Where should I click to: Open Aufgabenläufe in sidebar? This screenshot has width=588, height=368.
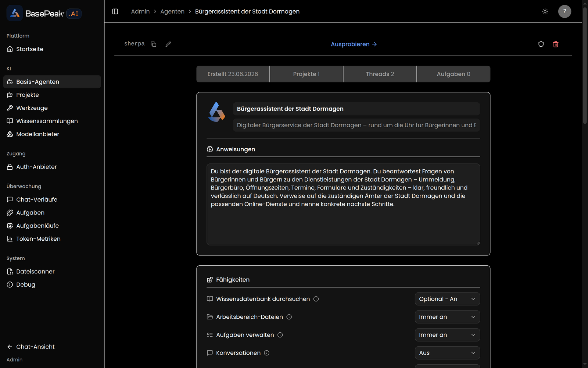pyautogui.click(x=52, y=226)
